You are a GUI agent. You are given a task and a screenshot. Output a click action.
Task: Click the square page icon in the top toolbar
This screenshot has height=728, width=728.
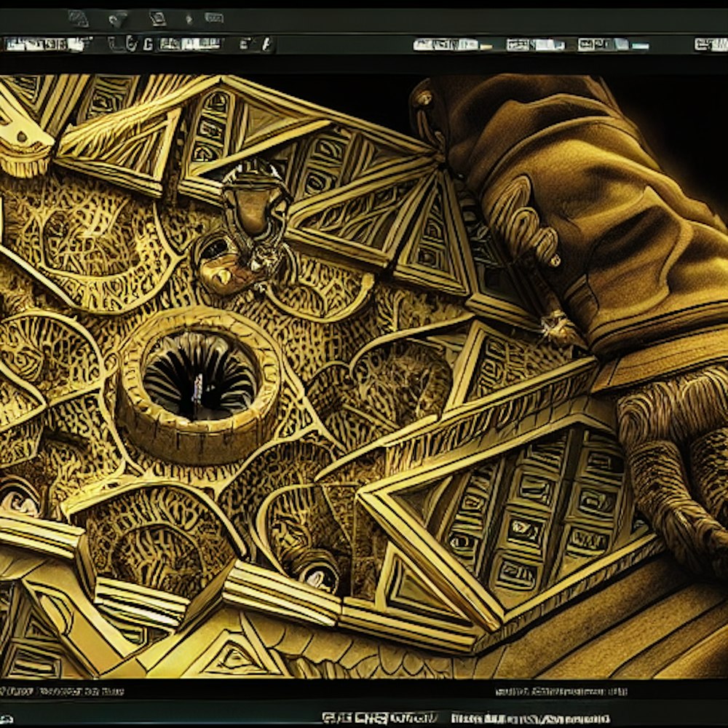157,18
